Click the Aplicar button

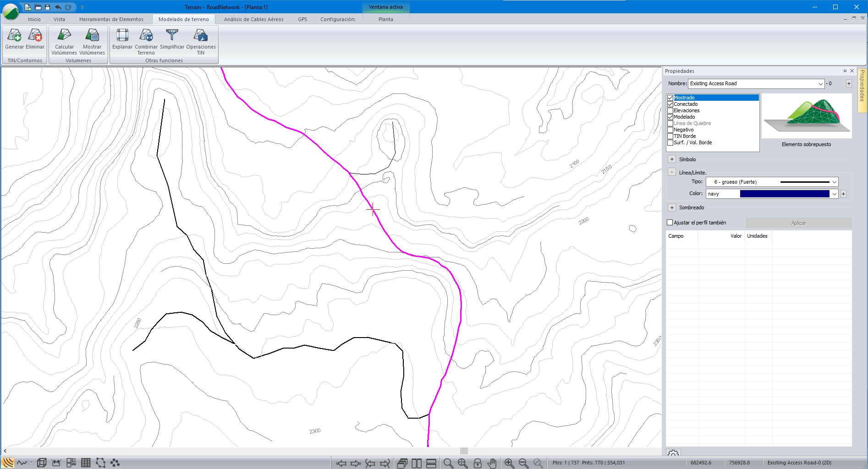pyautogui.click(x=798, y=223)
